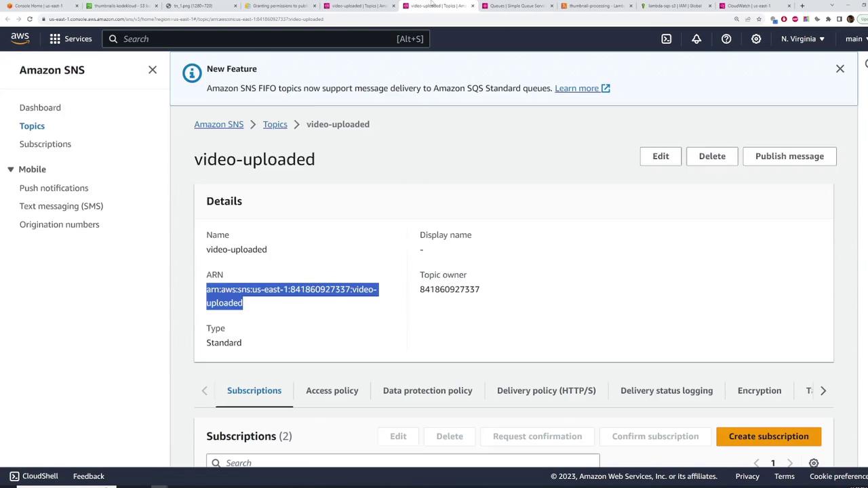The image size is (868, 488).
Task: Open Push notifications in the sidebar
Action: [54, 188]
